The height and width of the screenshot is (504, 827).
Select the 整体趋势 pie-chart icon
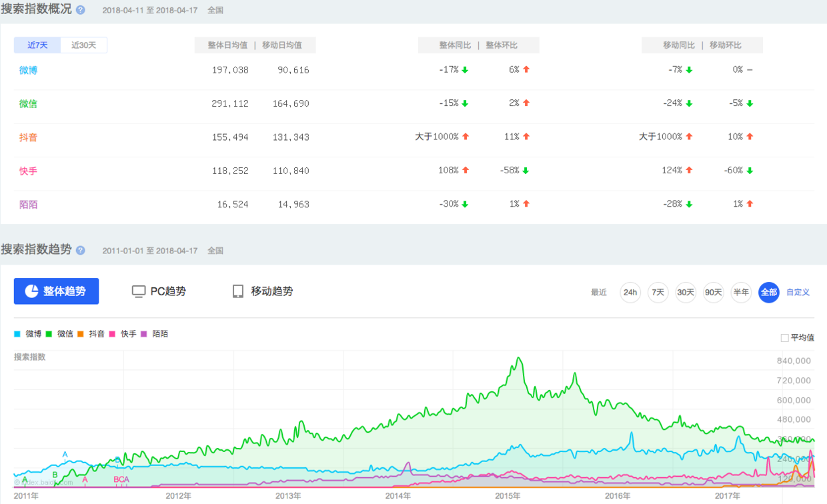[31, 291]
